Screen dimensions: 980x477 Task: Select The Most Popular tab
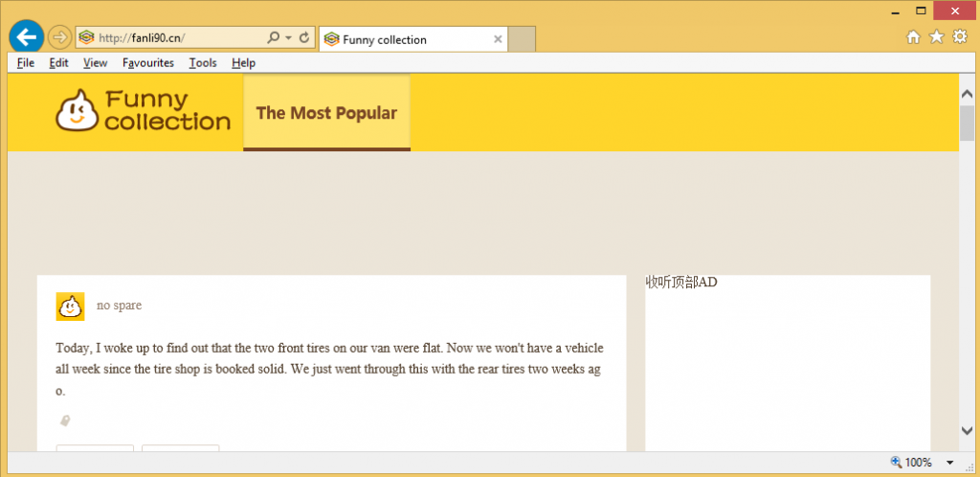click(x=326, y=113)
